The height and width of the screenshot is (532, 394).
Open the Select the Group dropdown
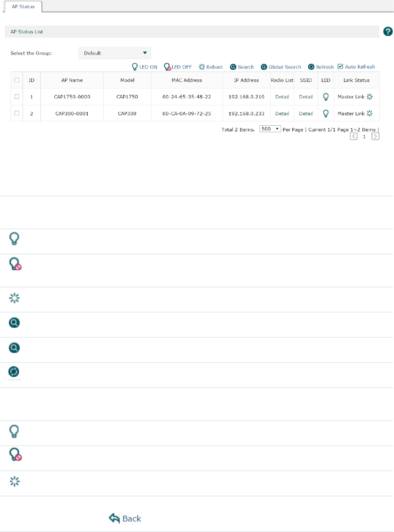pyautogui.click(x=115, y=53)
